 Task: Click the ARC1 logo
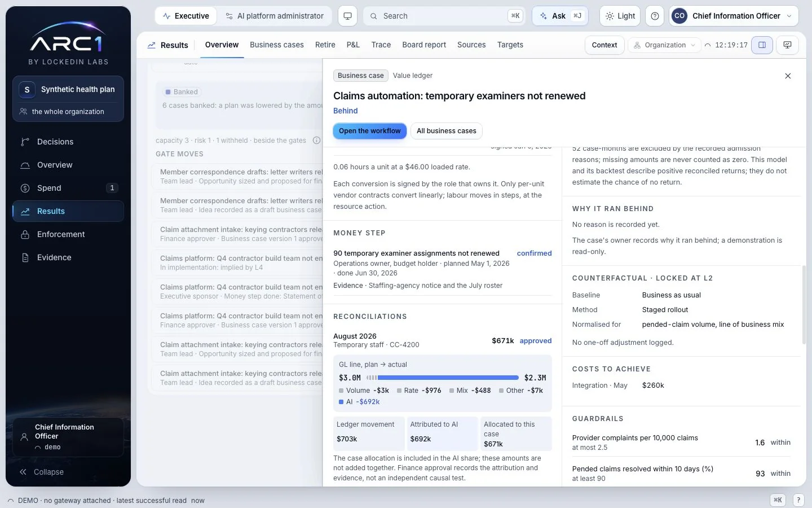68,38
